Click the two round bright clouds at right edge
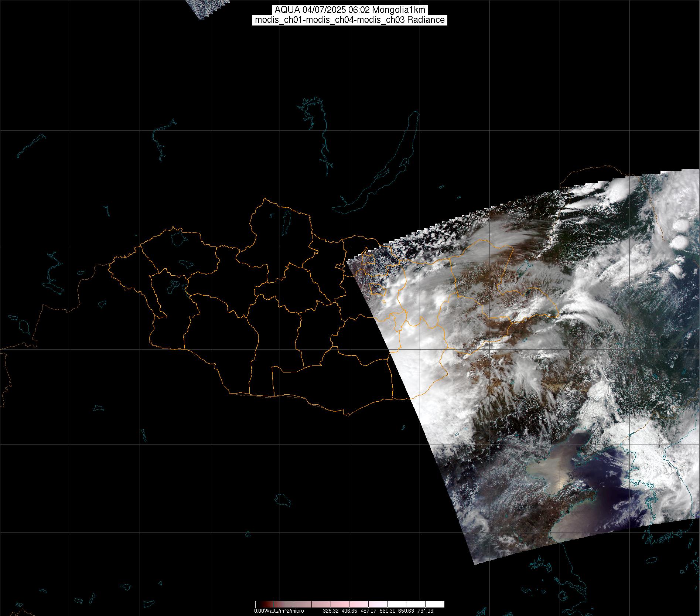 point(680,233)
